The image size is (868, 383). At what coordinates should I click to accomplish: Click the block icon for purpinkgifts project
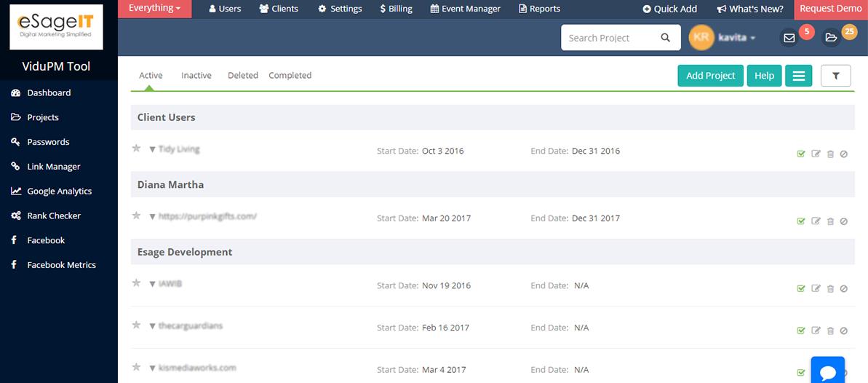point(844,221)
